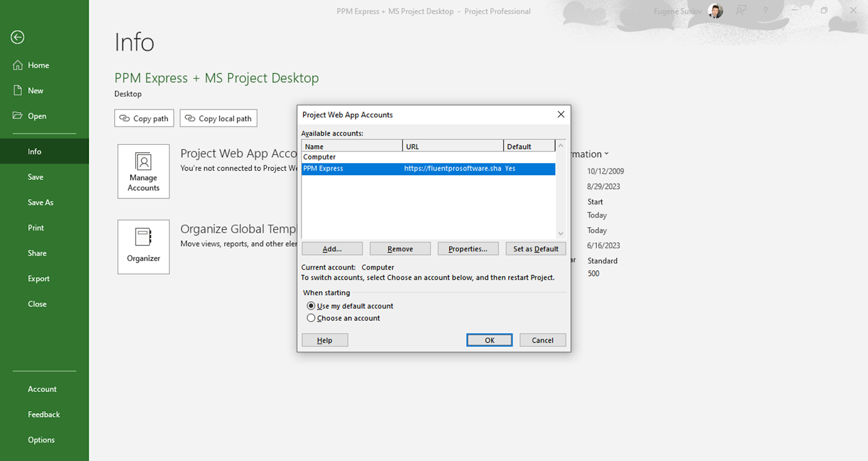Open account Properties... button

[x=468, y=249]
